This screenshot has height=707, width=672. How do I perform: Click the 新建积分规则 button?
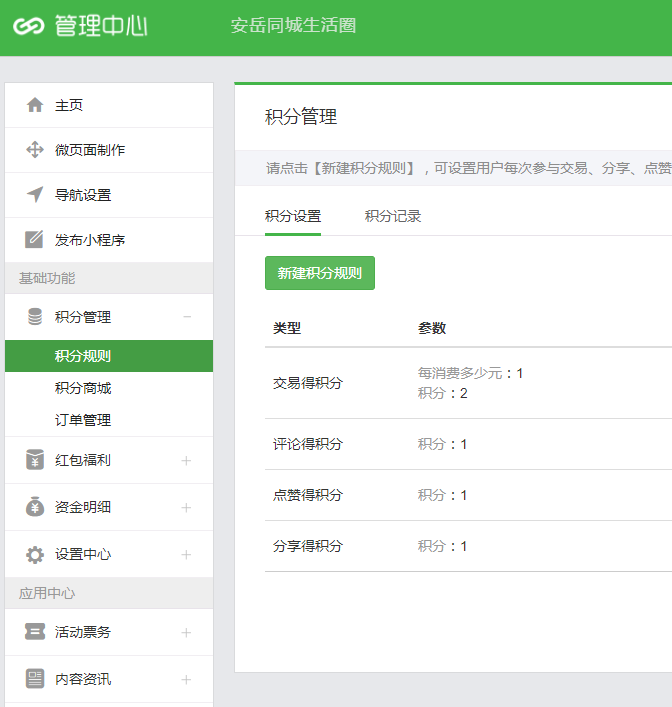320,273
